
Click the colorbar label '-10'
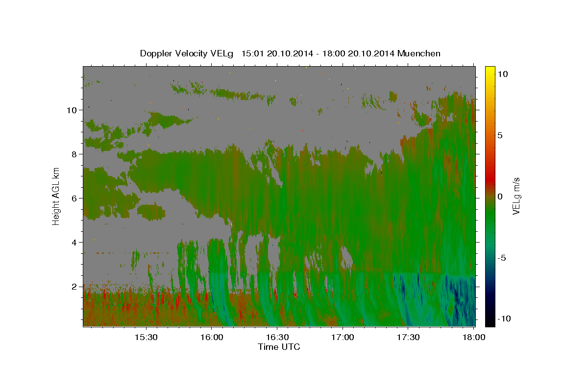coord(504,318)
